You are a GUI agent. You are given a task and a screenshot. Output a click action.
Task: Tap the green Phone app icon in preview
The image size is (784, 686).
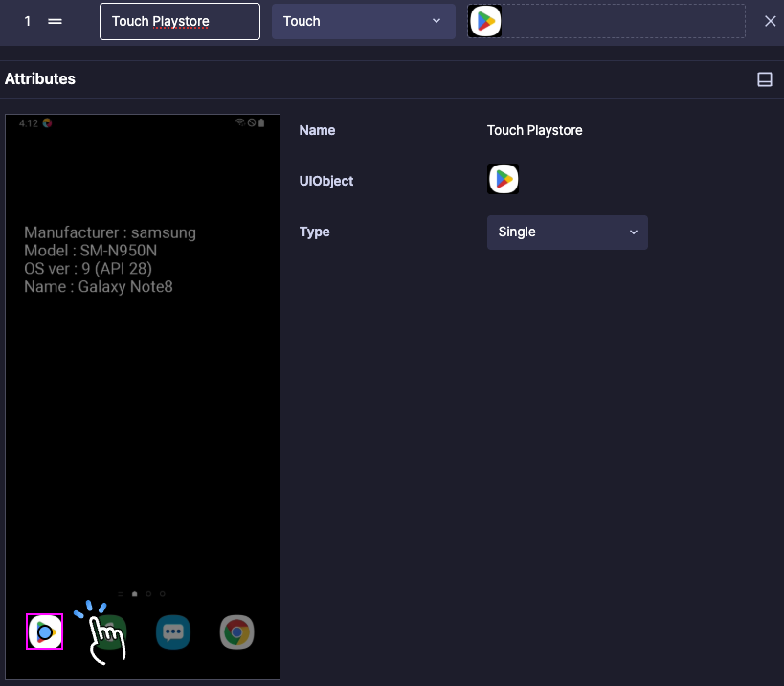tap(110, 632)
